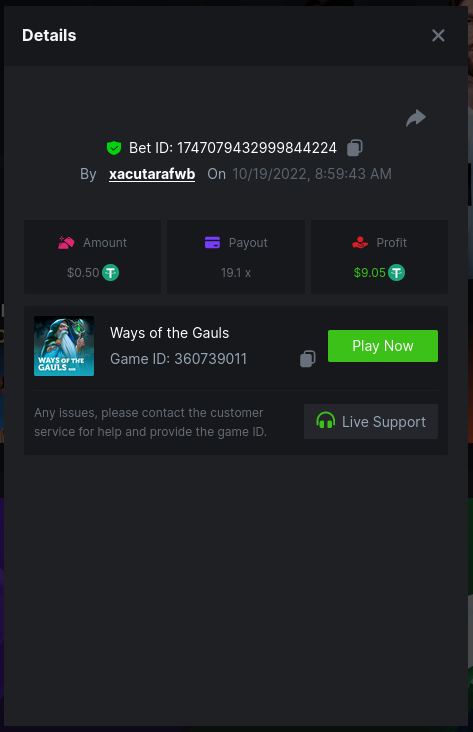Click the 19.1 x payout value
This screenshot has height=732, width=473.
[236, 273]
